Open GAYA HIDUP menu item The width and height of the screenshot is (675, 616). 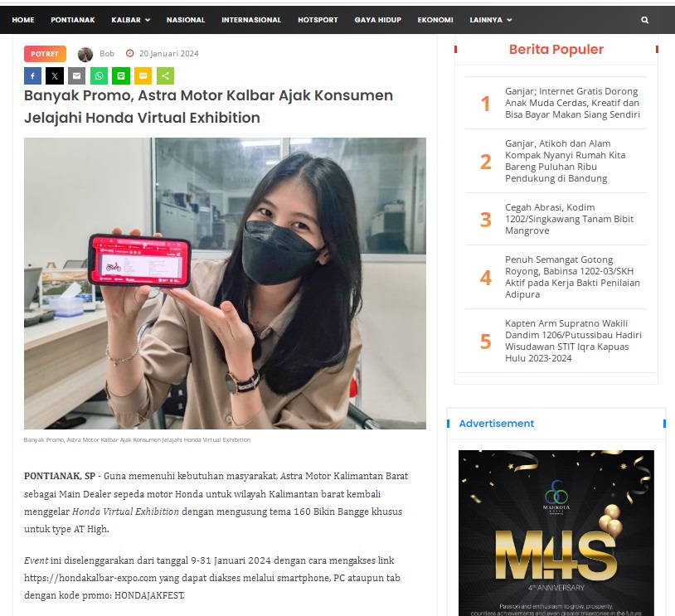point(378,20)
